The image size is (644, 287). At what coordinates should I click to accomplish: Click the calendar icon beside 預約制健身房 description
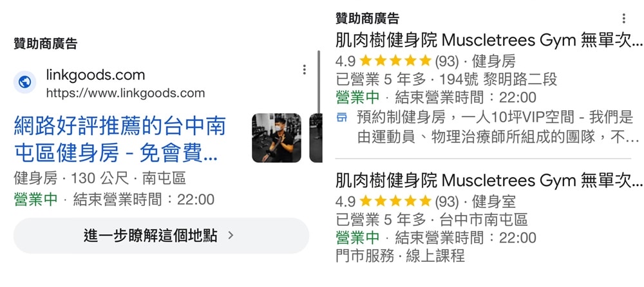pyautogui.click(x=341, y=118)
